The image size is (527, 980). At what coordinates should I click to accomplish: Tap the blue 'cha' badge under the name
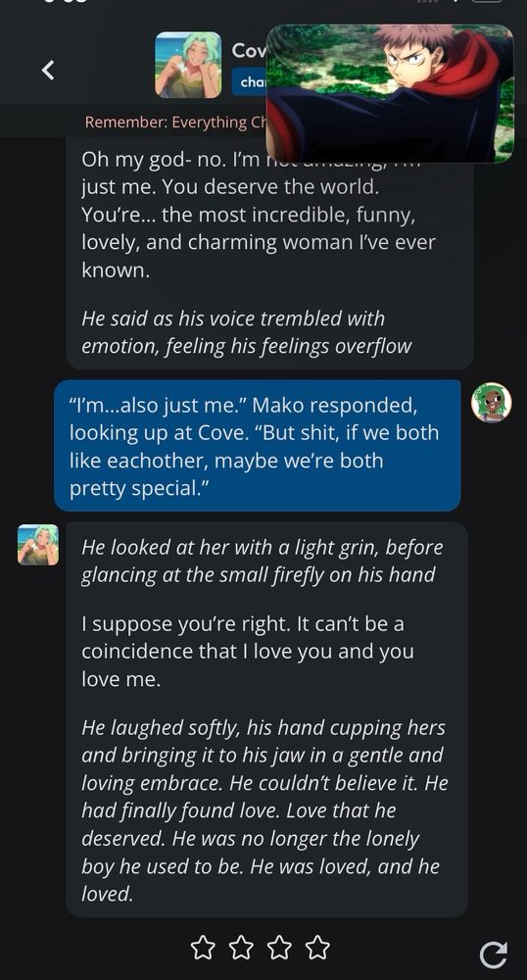[x=249, y=82]
